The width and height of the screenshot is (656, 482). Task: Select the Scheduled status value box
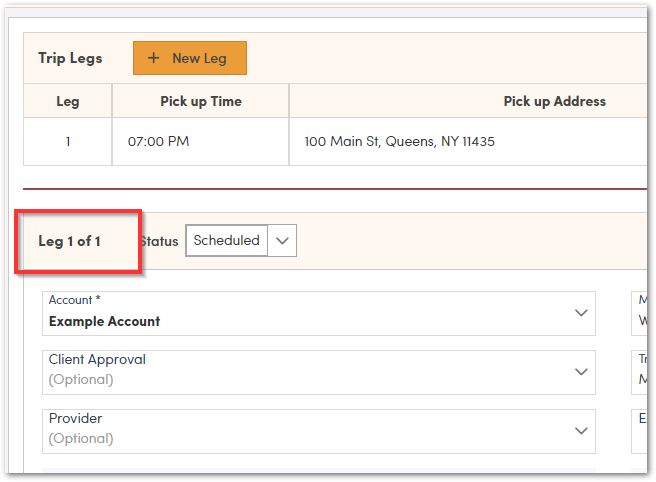pos(227,241)
